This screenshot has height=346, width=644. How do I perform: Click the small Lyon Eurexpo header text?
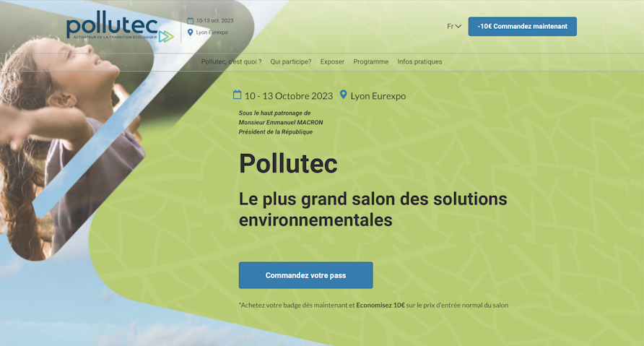pos(212,33)
